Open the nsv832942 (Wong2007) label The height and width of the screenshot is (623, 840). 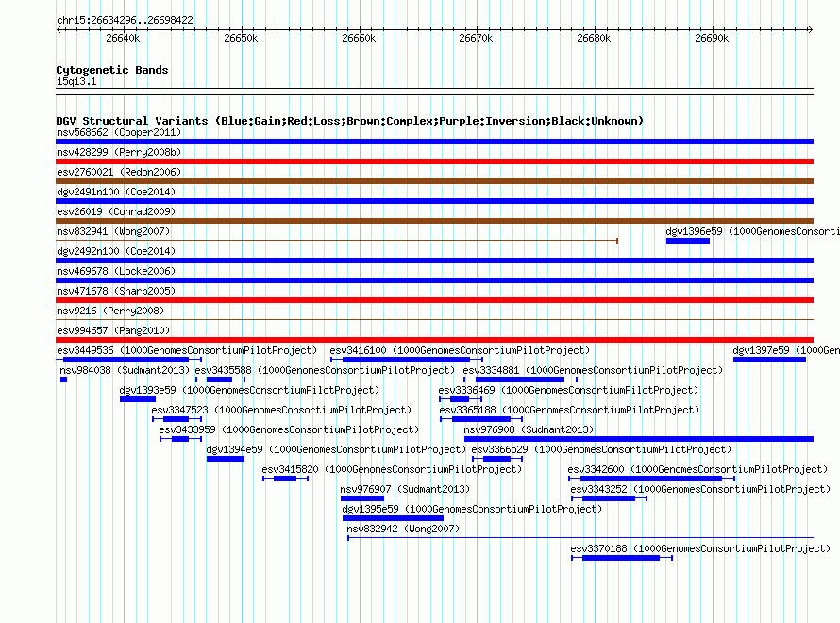403,529
